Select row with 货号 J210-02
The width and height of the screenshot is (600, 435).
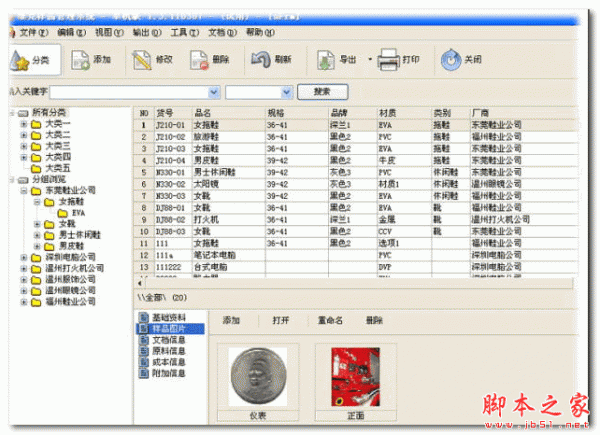tap(355, 137)
